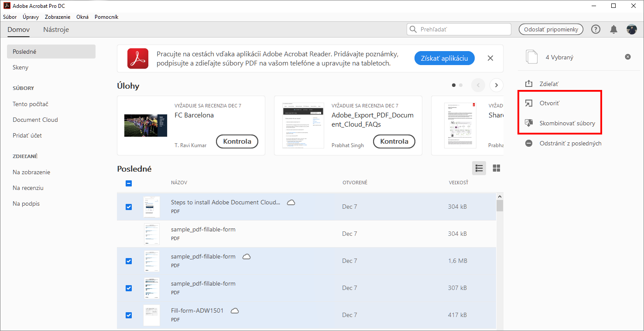Click the combine files icon
The image size is (644, 331).
pos(529,123)
